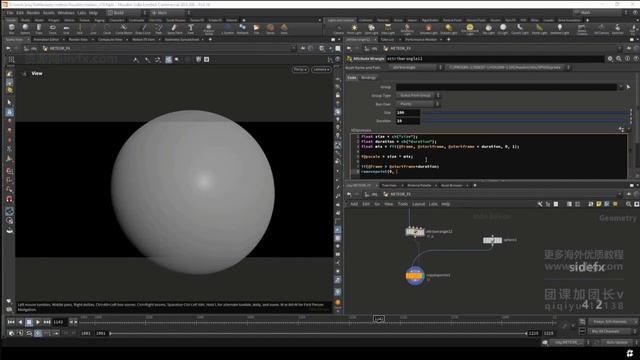Click the Stop playback button
640x360 pixels.
click(29, 322)
